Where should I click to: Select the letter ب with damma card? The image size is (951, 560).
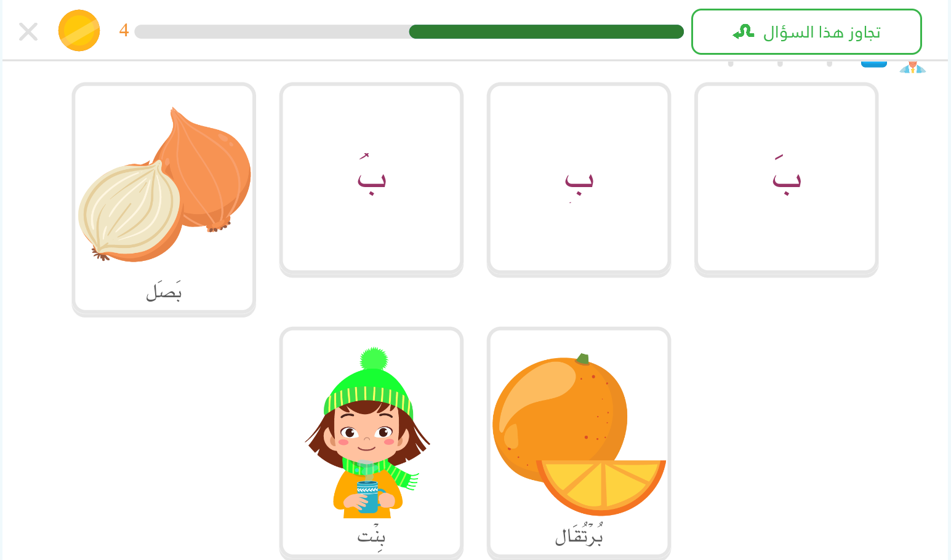(371, 180)
